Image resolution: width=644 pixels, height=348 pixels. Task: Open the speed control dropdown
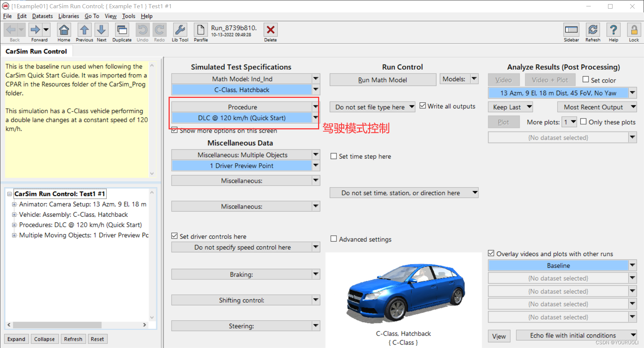[246, 247]
